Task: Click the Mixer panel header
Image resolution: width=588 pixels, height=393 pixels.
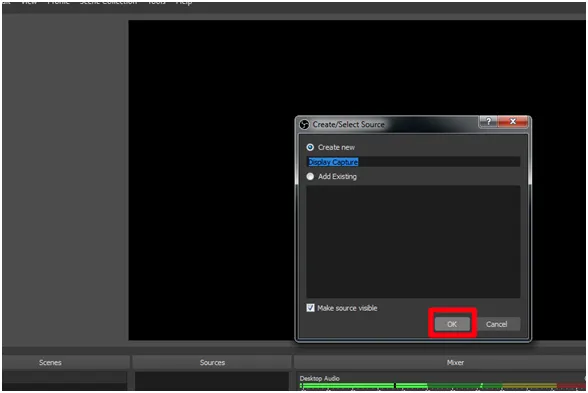Action: pyautogui.click(x=440, y=362)
